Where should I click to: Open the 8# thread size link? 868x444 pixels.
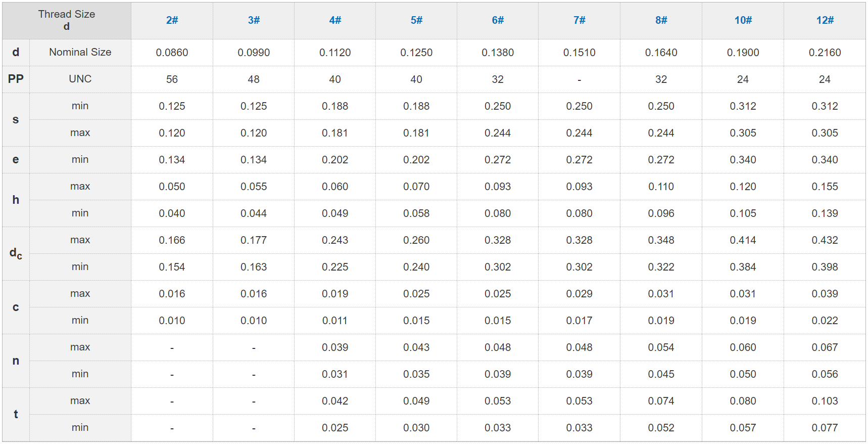click(x=661, y=20)
